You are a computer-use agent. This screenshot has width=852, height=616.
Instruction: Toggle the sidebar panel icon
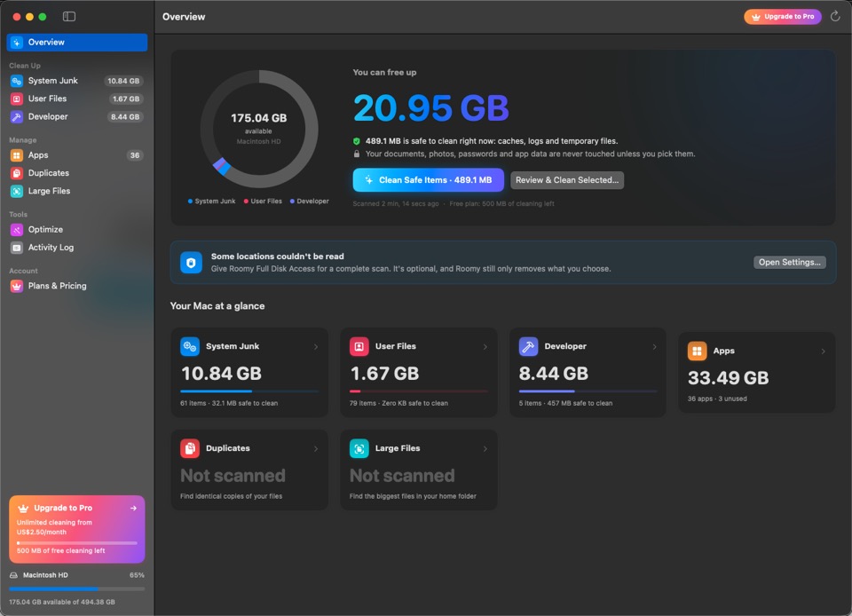pos(69,16)
